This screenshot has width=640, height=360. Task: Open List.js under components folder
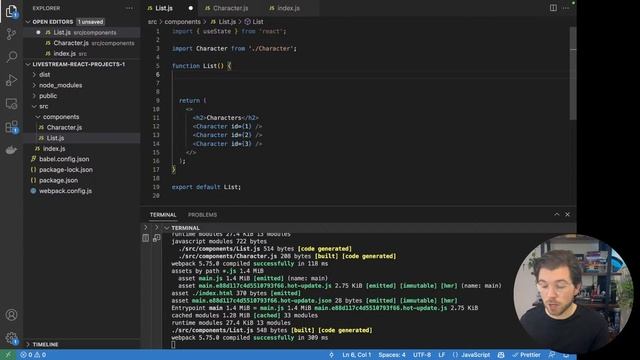[82, 138]
